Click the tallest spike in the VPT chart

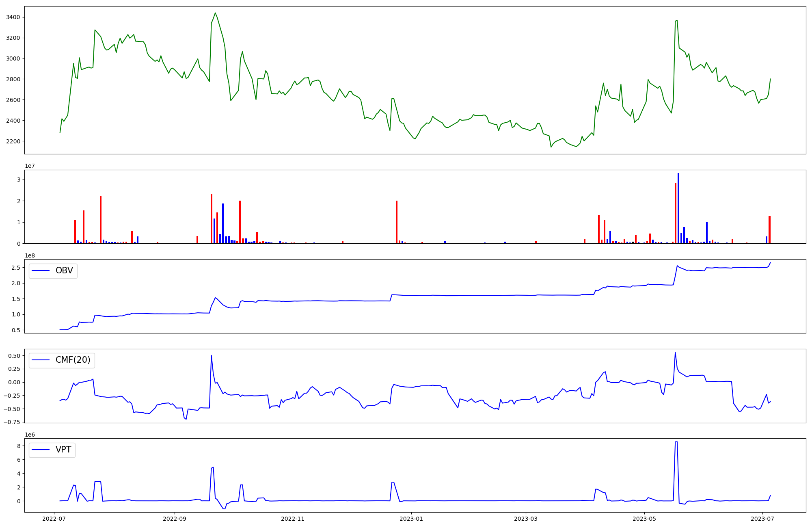676,443
